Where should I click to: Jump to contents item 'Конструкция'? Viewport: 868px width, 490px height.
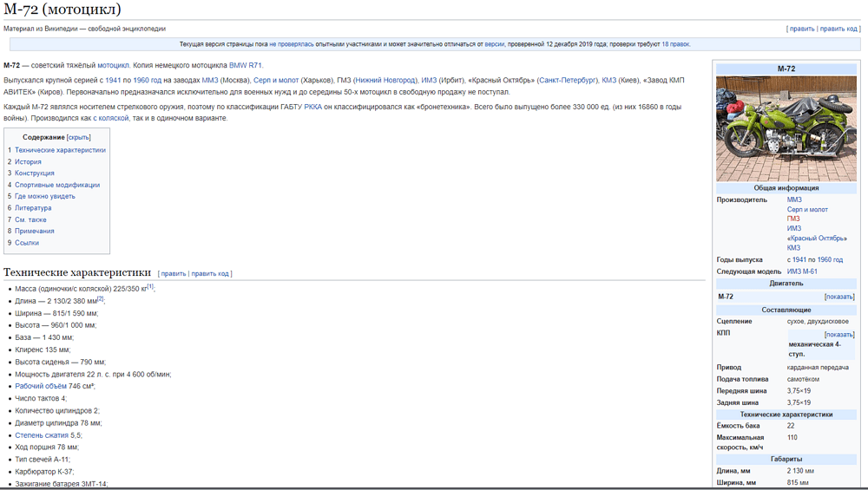click(x=35, y=173)
